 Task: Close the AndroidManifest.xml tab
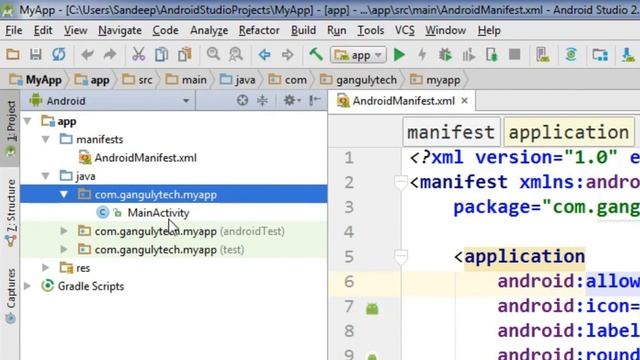464,101
